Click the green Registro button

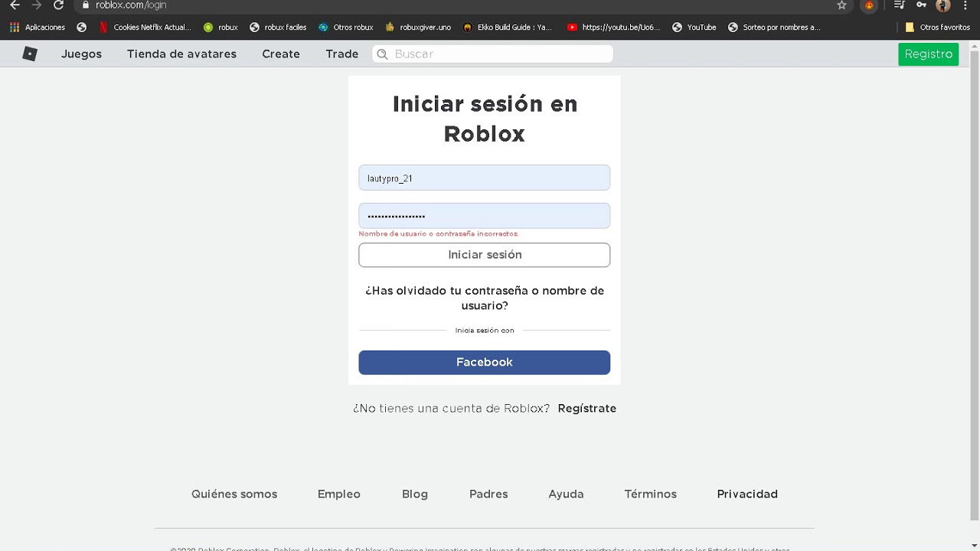point(929,54)
